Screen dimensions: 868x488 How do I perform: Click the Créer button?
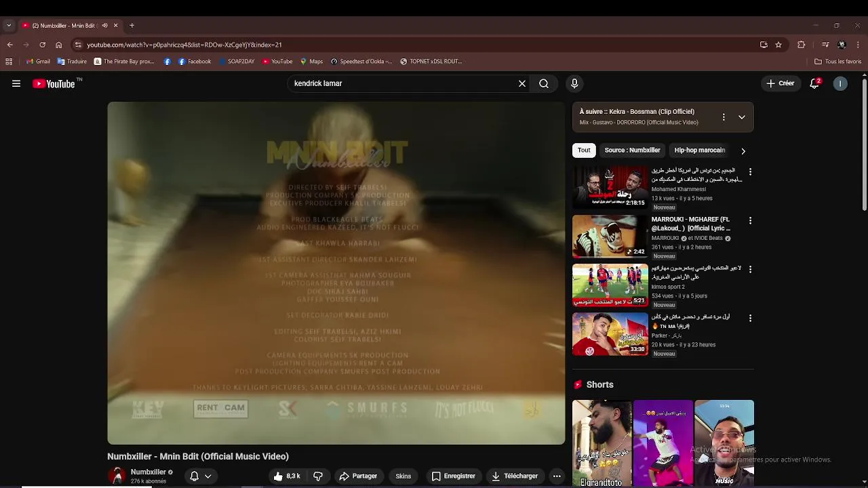[x=780, y=83]
